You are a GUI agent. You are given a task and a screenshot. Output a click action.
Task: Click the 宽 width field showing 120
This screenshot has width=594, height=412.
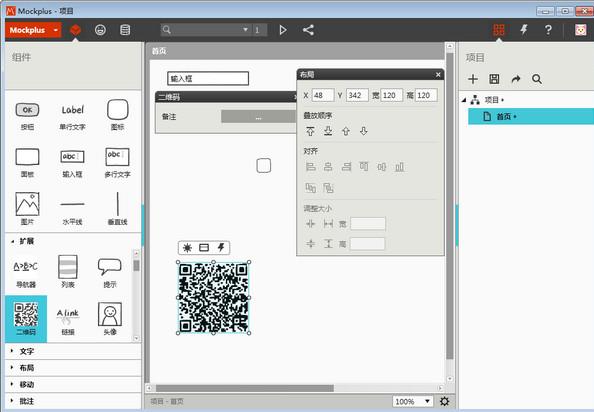391,95
